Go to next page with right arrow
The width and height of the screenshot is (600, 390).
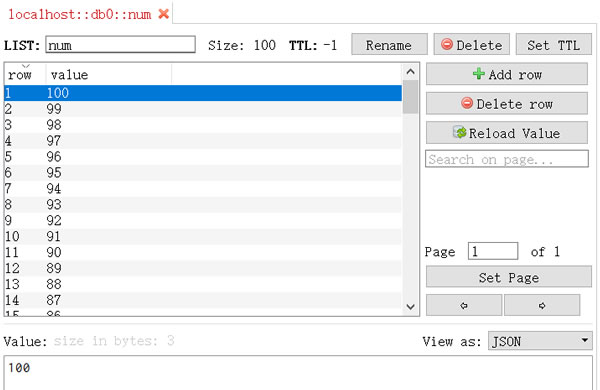542,305
